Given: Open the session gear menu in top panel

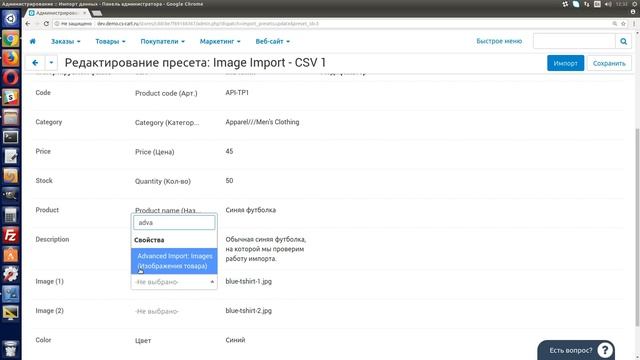Looking at the screenshot, I should [x=634, y=4].
